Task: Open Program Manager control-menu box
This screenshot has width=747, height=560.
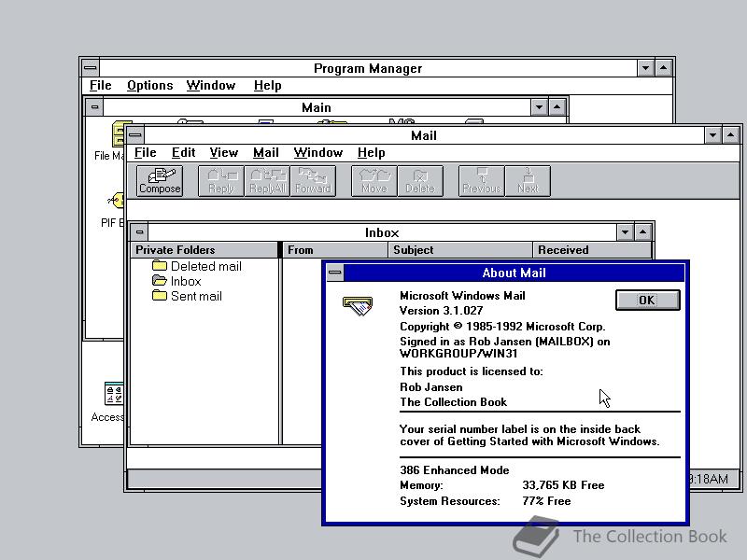Action: pos(90,68)
